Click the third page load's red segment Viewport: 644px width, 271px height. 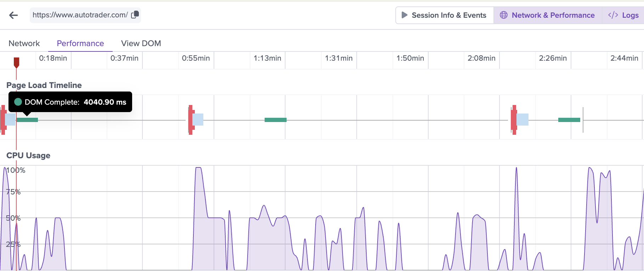tap(514, 120)
